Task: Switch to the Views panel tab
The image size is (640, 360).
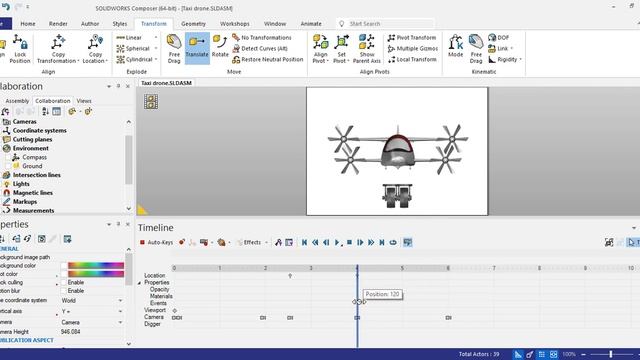Action: click(84, 101)
